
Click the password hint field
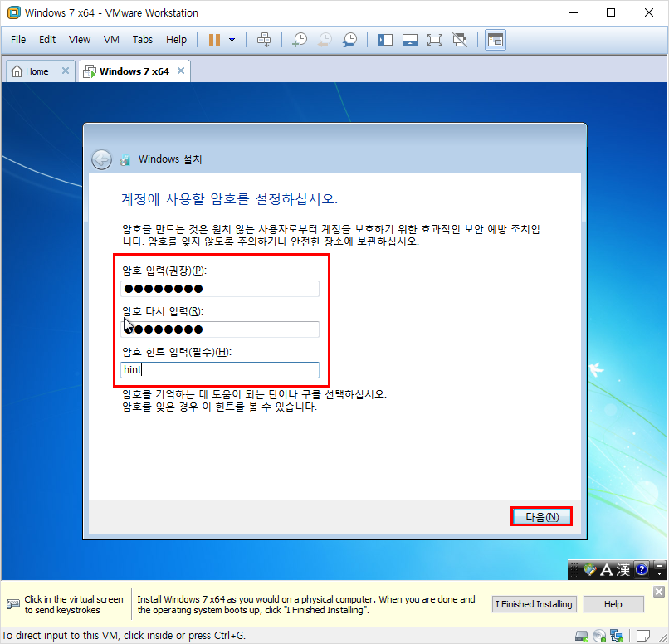coord(220,370)
